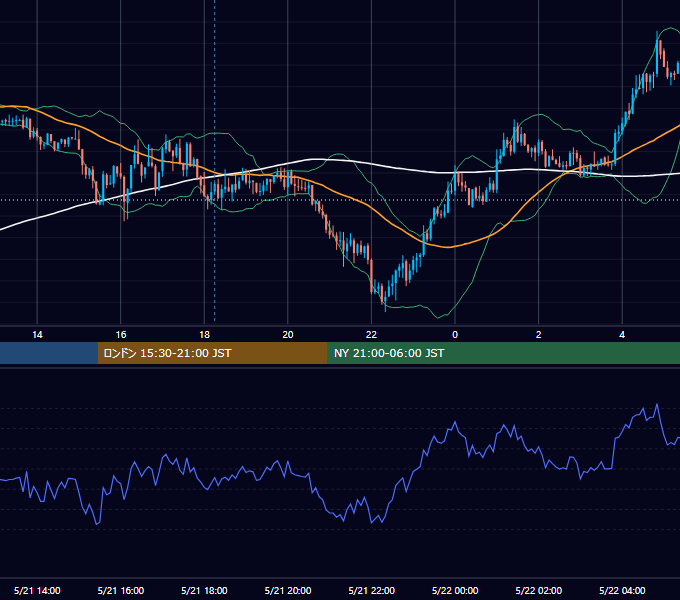This screenshot has width=680, height=600.
Task: Click the 5/21 16:00 time label
Action: point(121,590)
